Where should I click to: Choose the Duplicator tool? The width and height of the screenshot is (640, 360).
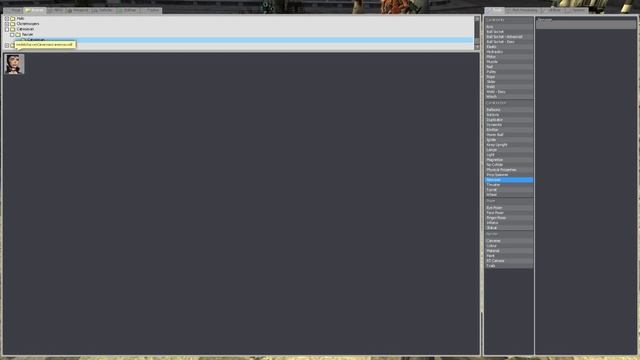(x=509, y=120)
